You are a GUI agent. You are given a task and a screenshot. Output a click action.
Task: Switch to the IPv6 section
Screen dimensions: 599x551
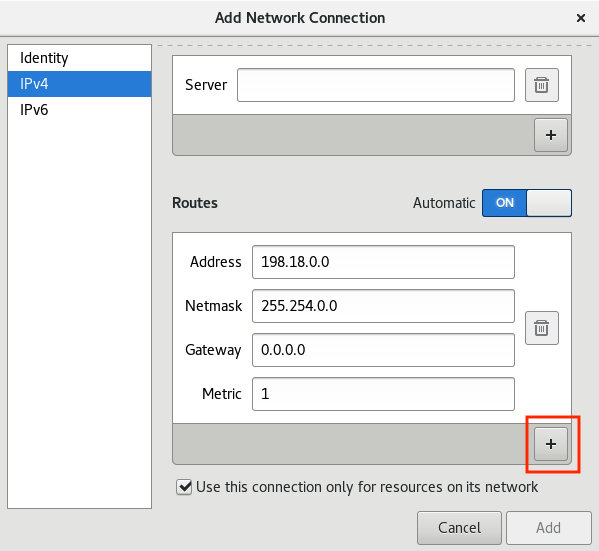[x=79, y=110]
